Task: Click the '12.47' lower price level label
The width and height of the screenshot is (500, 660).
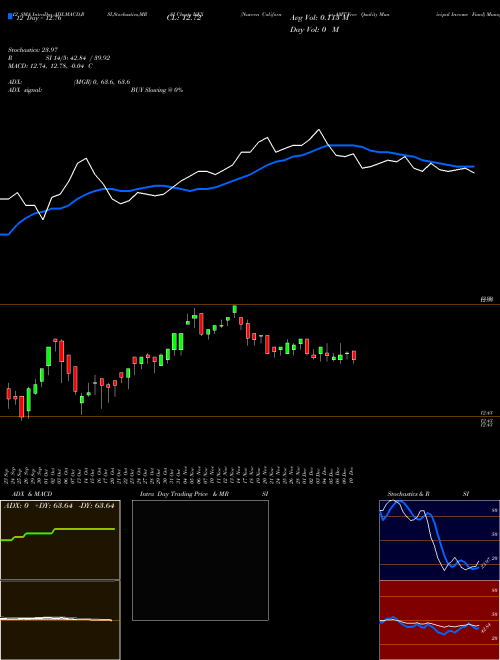Action: tap(487, 414)
